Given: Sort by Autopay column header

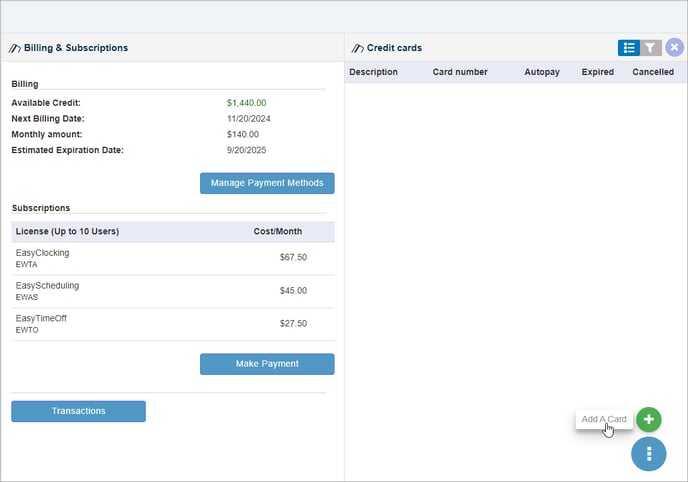Looking at the screenshot, I should [x=542, y=72].
